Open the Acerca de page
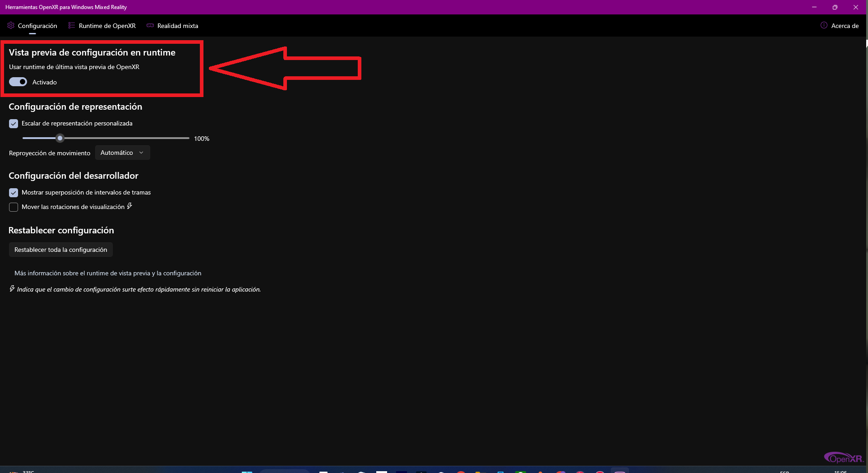This screenshot has height=473, width=868. tap(840, 26)
